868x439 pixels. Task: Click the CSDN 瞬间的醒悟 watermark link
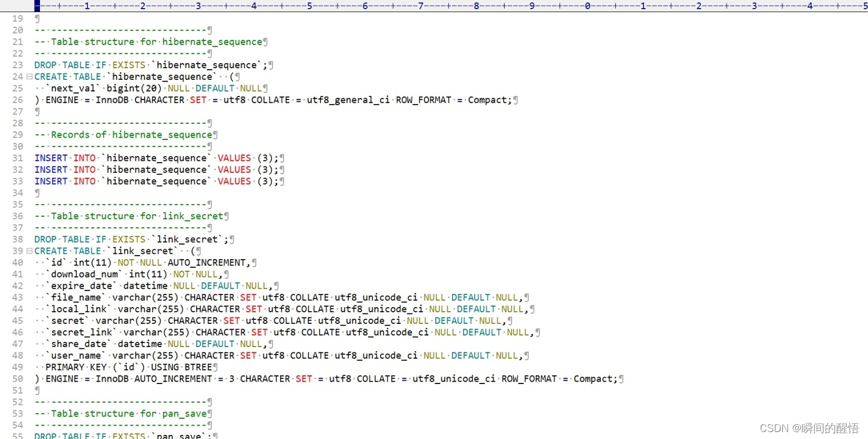tap(808, 428)
